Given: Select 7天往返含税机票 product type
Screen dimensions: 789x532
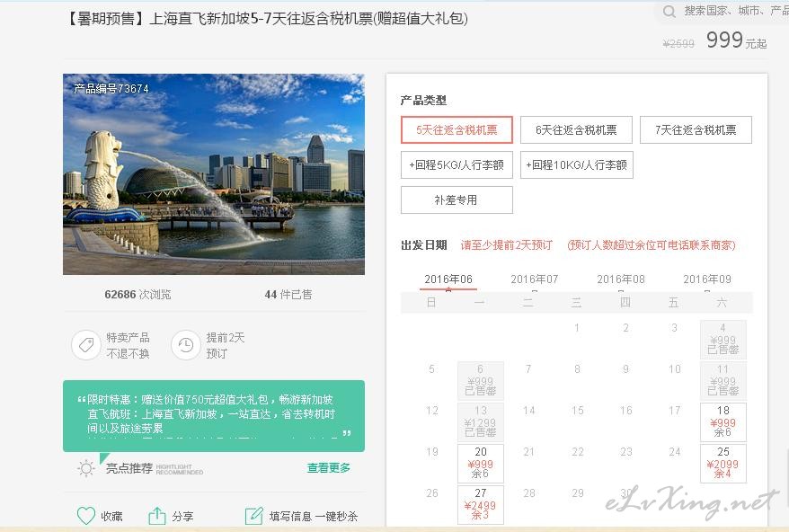Looking at the screenshot, I should 696,129.
